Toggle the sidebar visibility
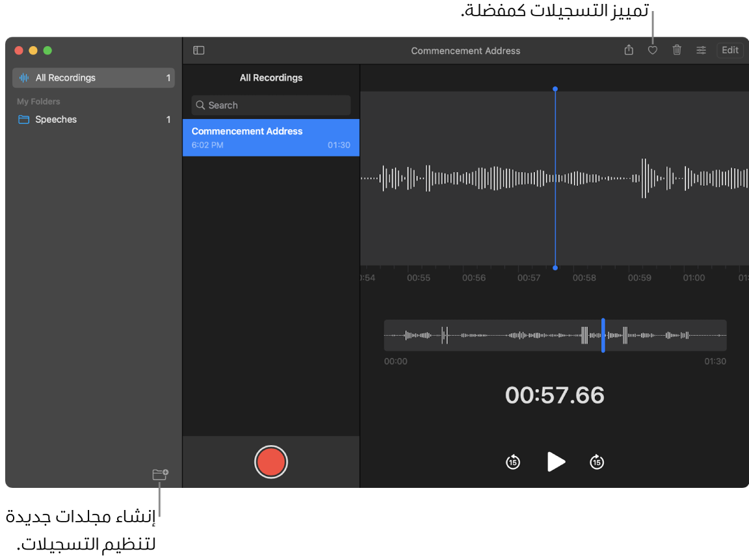The height and width of the screenshot is (560, 749). 198,50
